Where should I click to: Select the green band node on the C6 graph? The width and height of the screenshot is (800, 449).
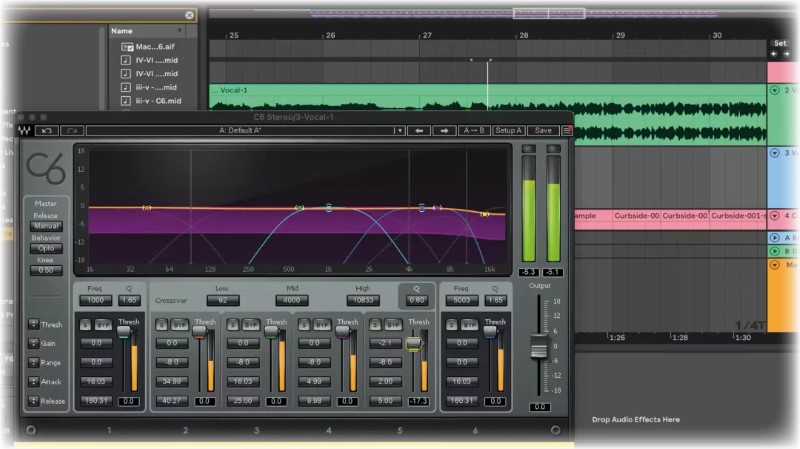tap(299, 208)
